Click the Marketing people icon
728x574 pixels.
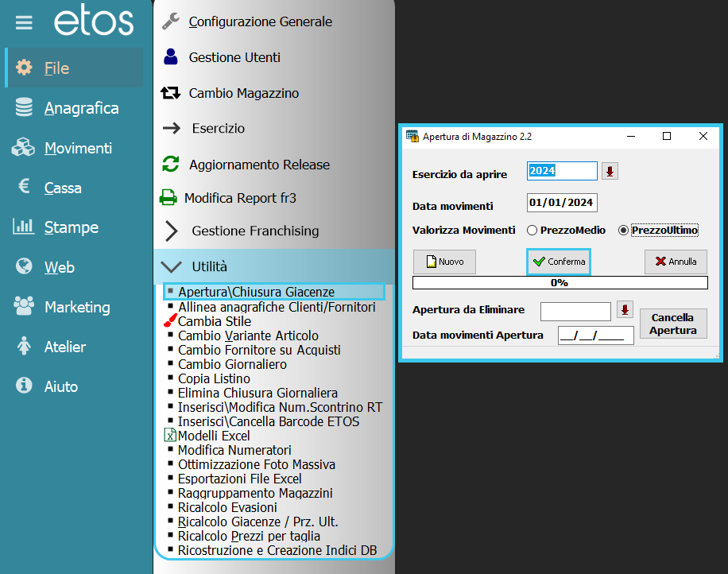coord(24,306)
